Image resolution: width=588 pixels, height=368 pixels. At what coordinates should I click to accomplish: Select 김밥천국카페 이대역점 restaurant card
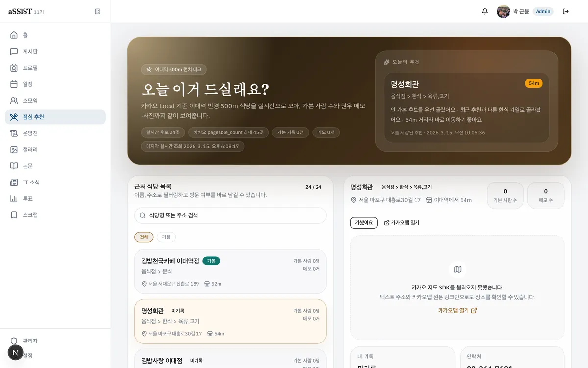click(x=230, y=271)
